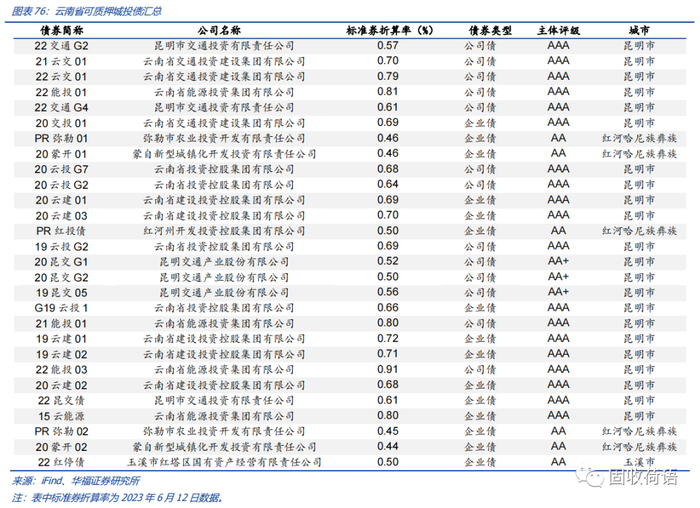Click the 0.57 rate for 22交通G2
Viewport: 700px width, 508px height.
(x=388, y=46)
